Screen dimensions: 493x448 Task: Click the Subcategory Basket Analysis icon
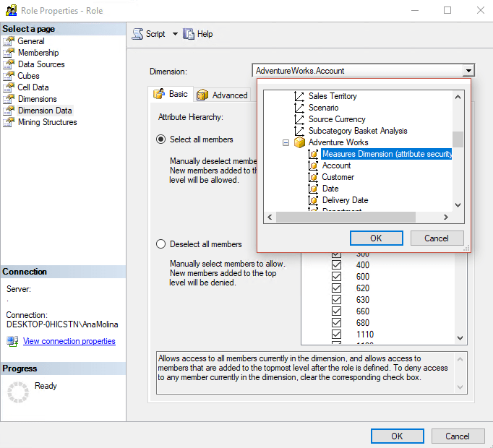point(299,131)
